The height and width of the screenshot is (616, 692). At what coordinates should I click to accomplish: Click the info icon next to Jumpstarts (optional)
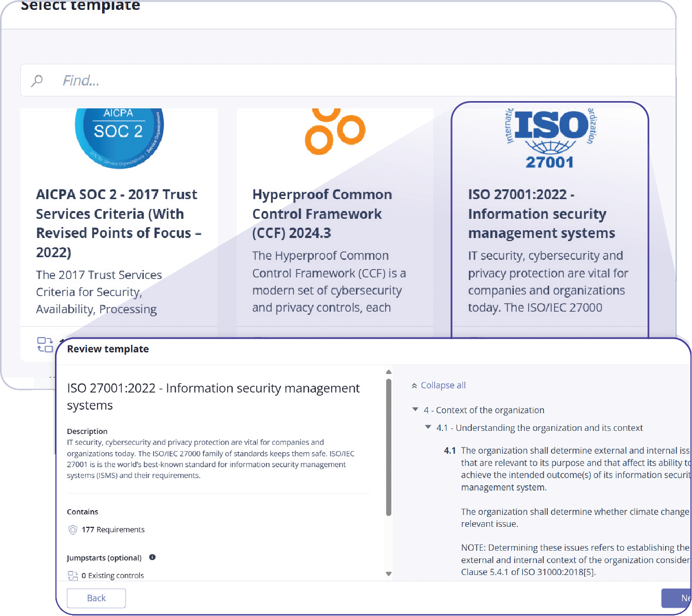coord(152,557)
